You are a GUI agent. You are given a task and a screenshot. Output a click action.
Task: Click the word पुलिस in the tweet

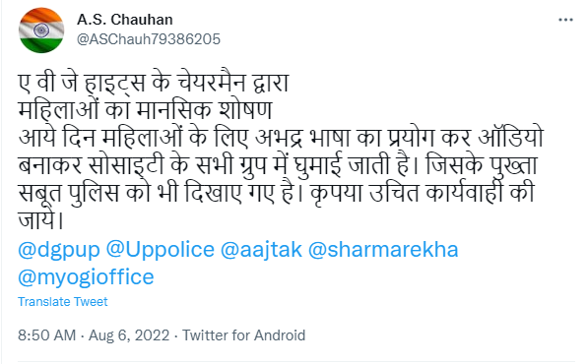click(x=94, y=193)
